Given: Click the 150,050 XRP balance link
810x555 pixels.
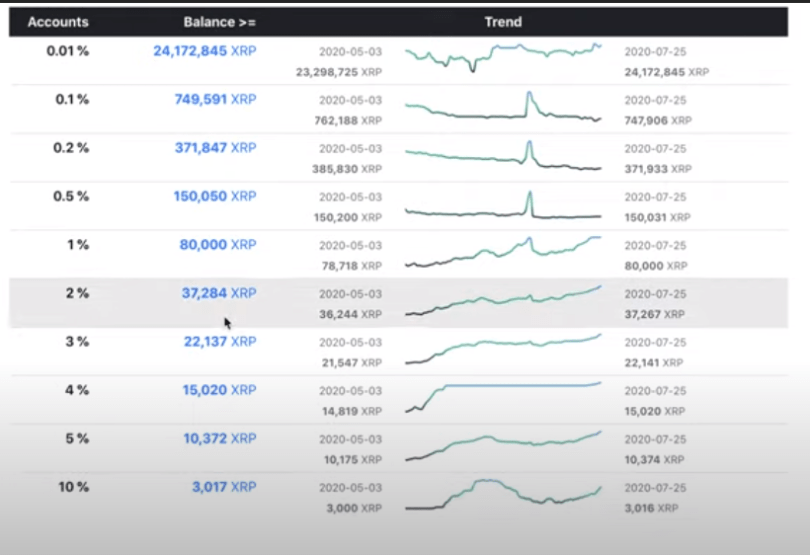Looking at the screenshot, I should 214,196.
